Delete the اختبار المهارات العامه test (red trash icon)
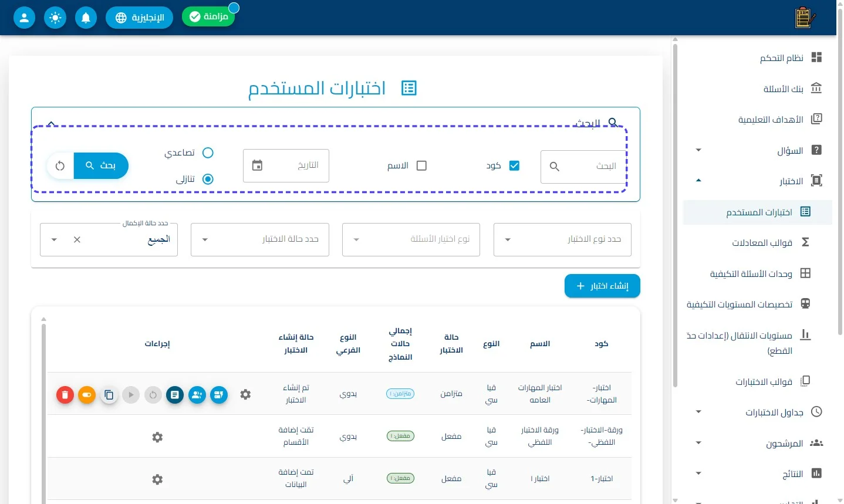 pyautogui.click(x=65, y=395)
